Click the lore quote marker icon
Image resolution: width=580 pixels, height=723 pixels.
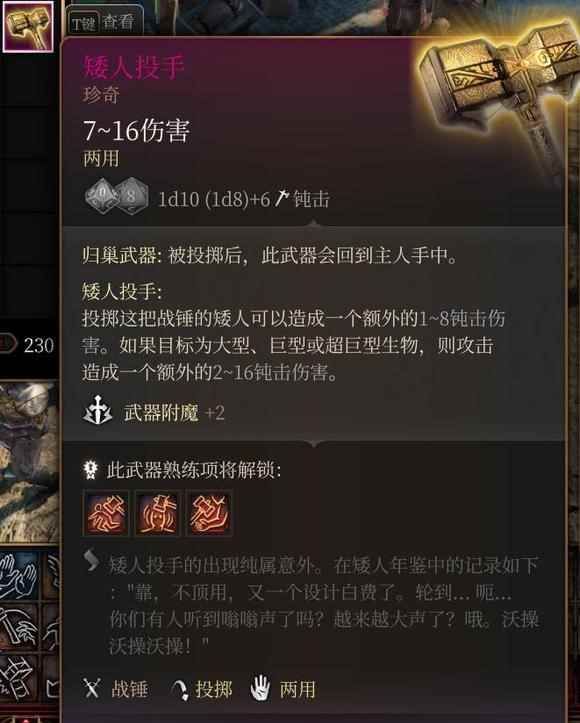(x=91, y=561)
